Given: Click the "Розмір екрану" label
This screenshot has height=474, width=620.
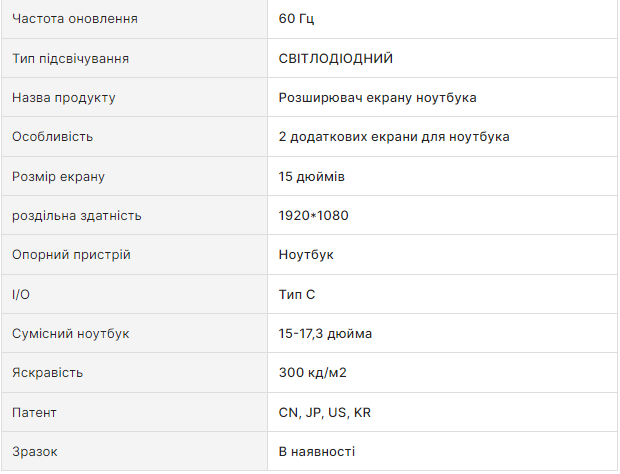Looking at the screenshot, I should (58, 177).
